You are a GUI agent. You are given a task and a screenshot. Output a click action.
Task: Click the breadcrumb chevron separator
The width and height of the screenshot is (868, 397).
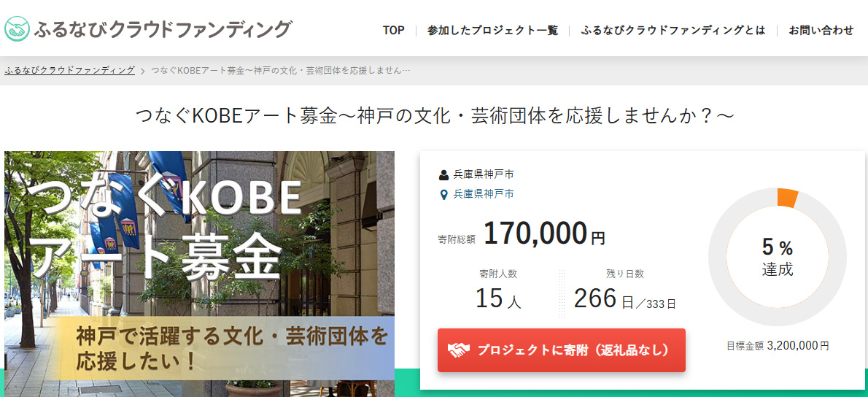[143, 71]
